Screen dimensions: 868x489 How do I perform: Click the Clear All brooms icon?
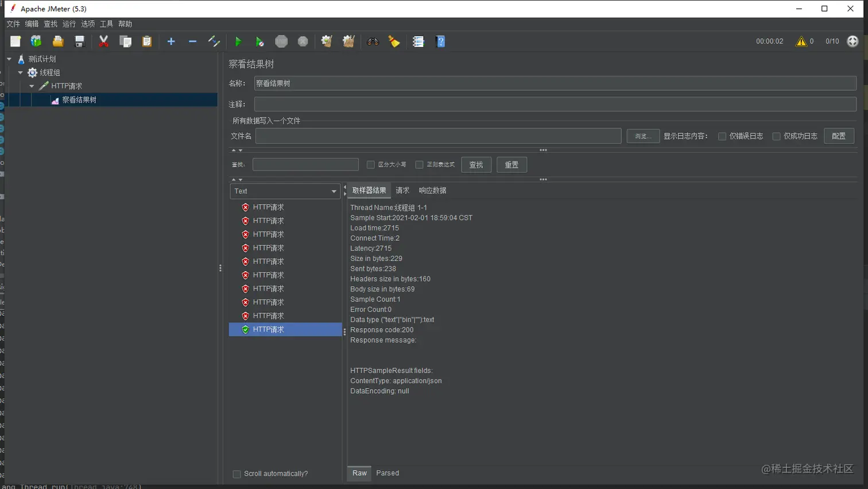click(x=348, y=41)
